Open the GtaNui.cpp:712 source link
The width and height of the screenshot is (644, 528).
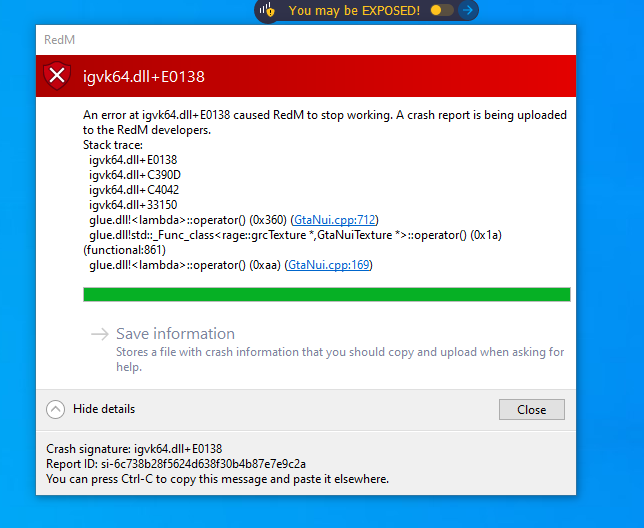pos(334,220)
